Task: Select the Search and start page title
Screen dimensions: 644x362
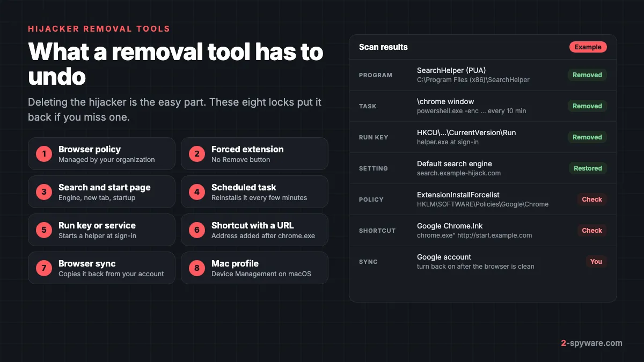Action: pyautogui.click(x=105, y=187)
